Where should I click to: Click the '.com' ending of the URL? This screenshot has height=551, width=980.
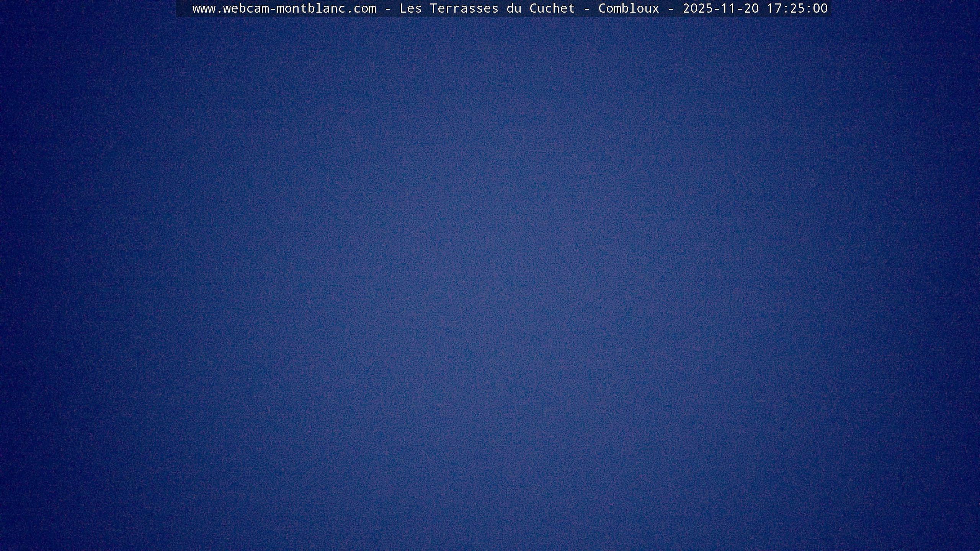pyautogui.click(x=361, y=8)
